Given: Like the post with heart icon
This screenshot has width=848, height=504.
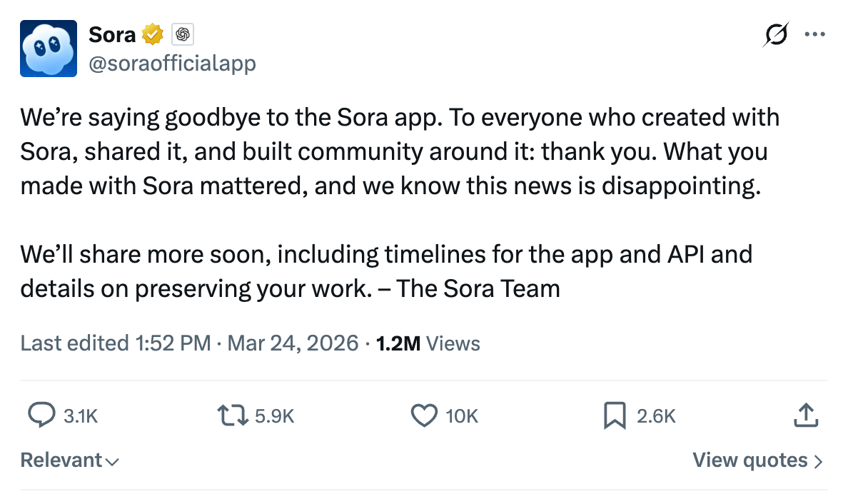Looking at the screenshot, I should coord(424,415).
